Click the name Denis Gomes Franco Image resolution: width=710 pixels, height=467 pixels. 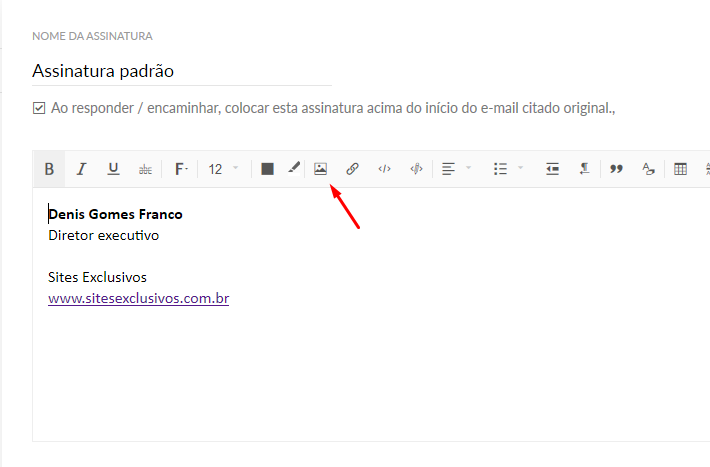[x=115, y=214]
